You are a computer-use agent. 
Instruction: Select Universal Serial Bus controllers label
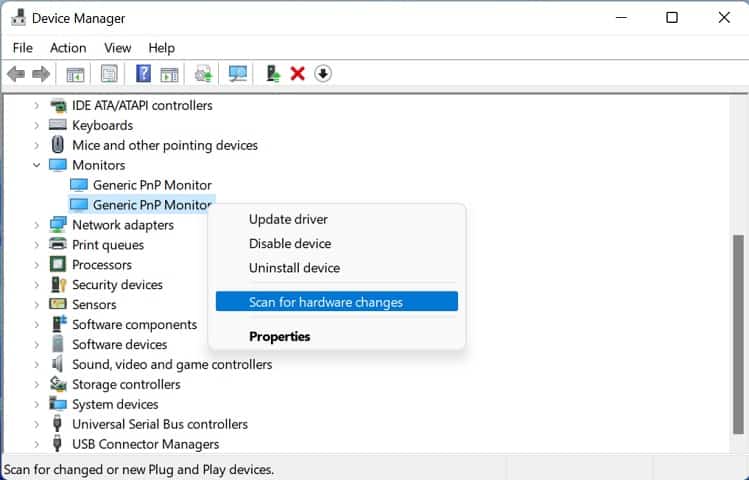[x=160, y=424]
